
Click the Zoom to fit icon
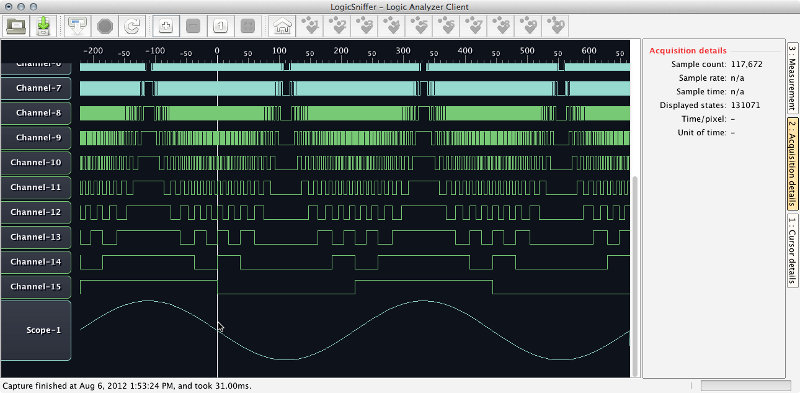coord(248,26)
